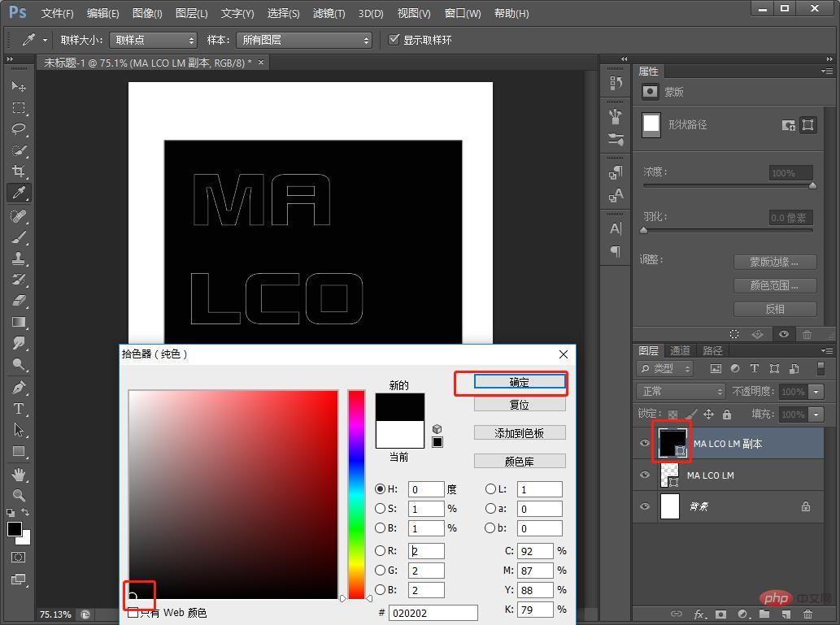Select the Move tool
The width and height of the screenshot is (840, 625).
[18, 85]
